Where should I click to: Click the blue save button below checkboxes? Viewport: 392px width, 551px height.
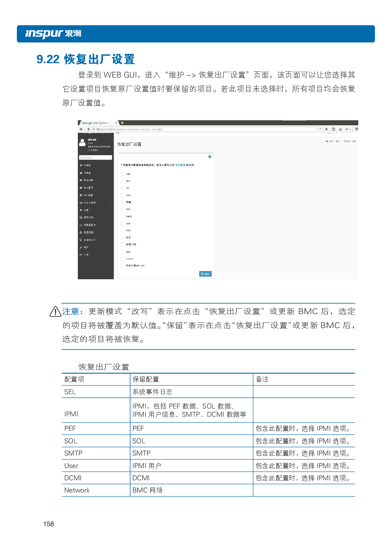tap(205, 274)
